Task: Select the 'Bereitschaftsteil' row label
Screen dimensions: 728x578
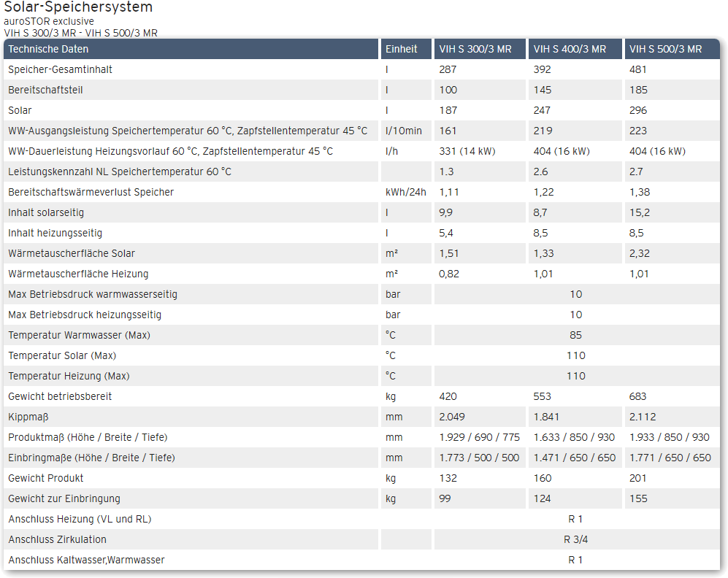Action: tap(46, 90)
